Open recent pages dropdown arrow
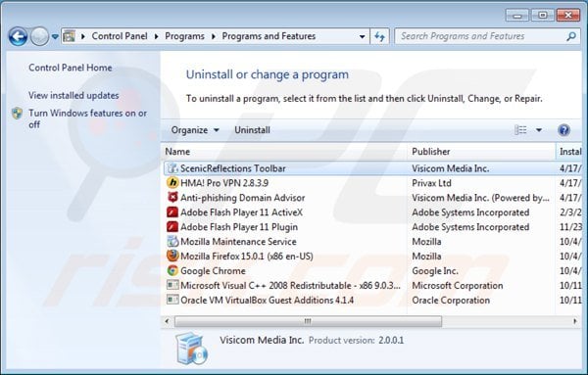This screenshot has height=375, width=588. (55, 36)
